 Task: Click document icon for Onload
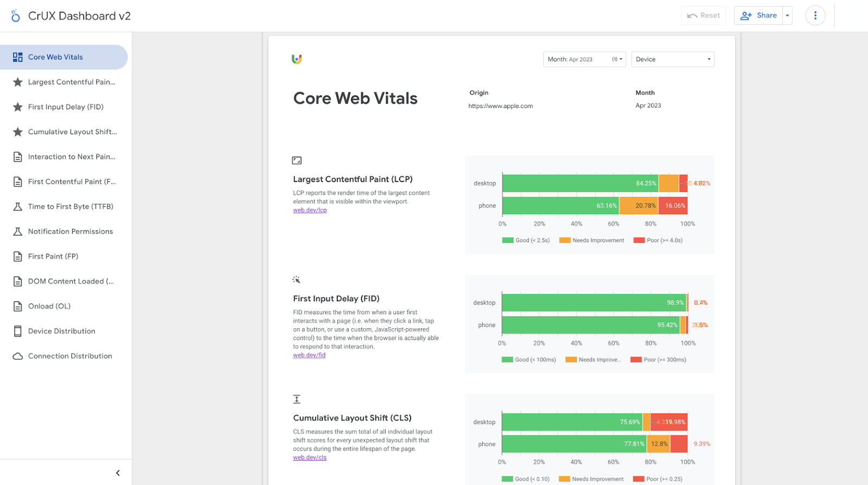tap(18, 307)
